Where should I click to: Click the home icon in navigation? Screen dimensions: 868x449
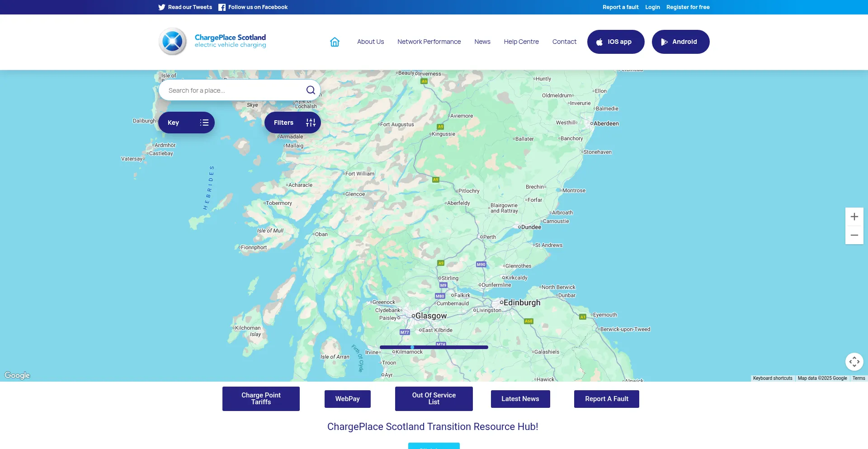click(335, 42)
